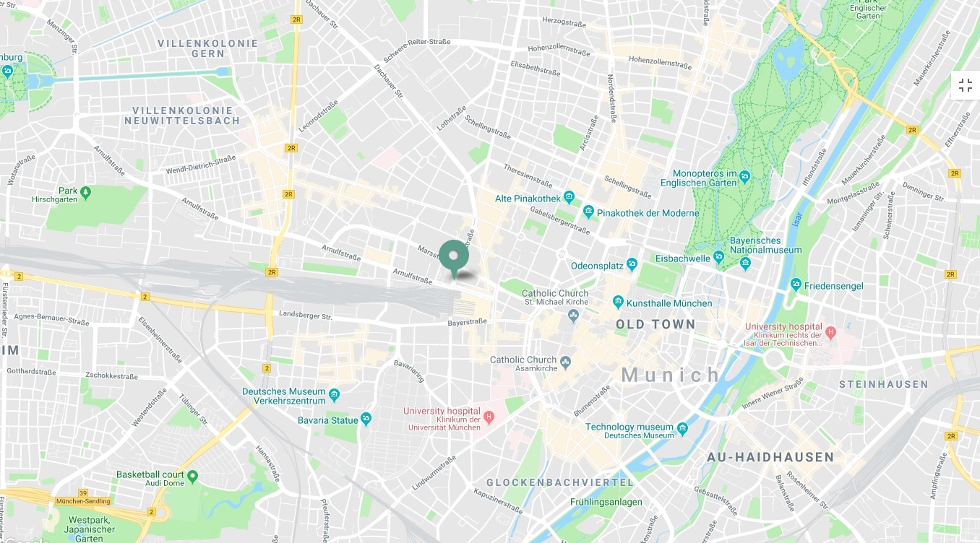The height and width of the screenshot is (543, 980).
Task: Select Eisbachwelle attraction icon
Action: (718, 256)
